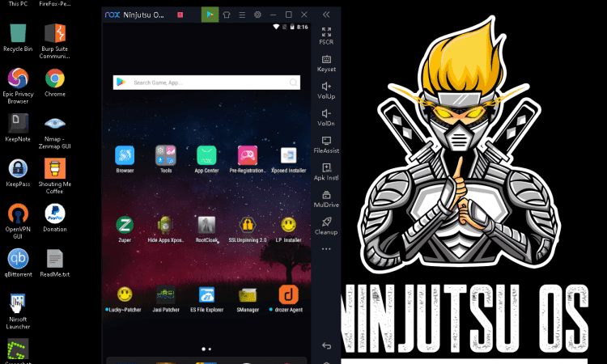Click the Nox logo in title bar
The image size is (607, 364).
point(112,15)
